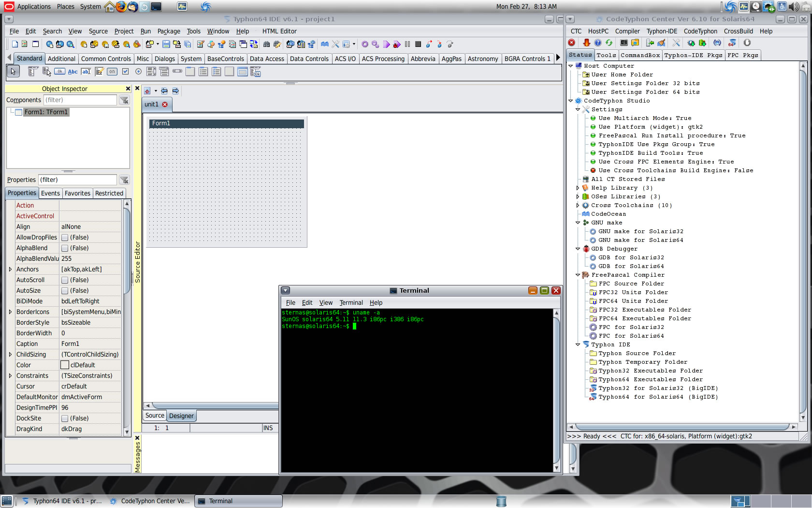This screenshot has width=812, height=508.
Task: Click the tools wrench icon in CodeTyphon Center toolbar
Action: point(676,43)
